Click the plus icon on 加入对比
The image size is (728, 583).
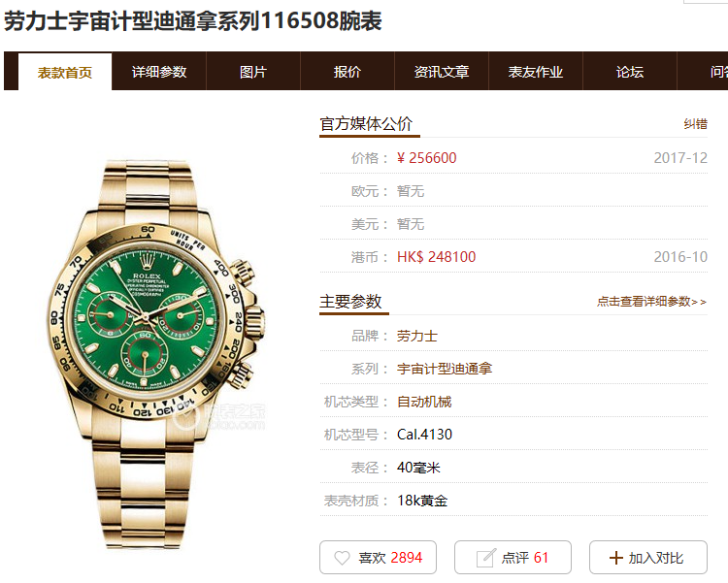(615, 558)
